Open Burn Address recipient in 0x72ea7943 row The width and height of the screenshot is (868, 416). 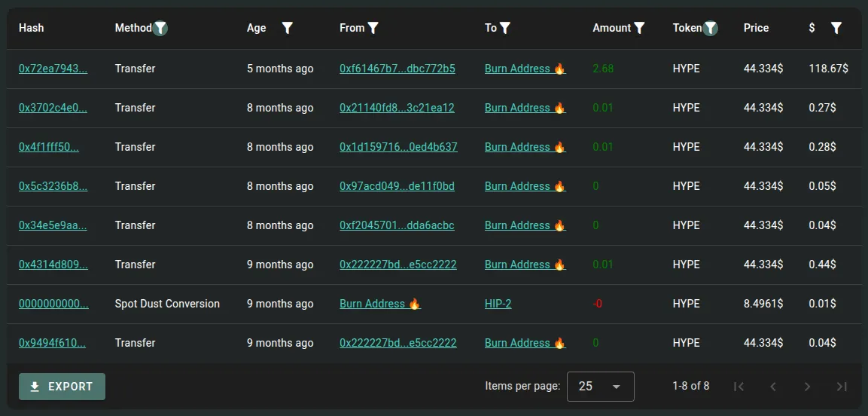pos(525,69)
